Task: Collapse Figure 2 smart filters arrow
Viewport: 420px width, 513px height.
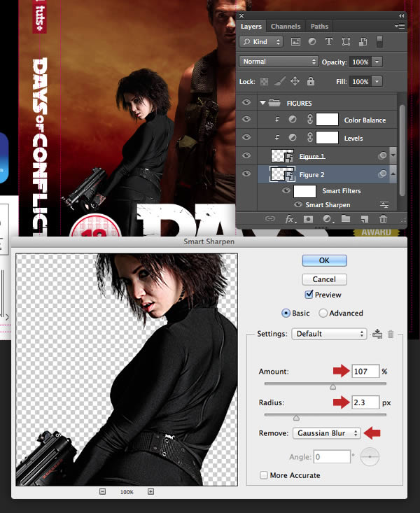Action: coord(393,174)
